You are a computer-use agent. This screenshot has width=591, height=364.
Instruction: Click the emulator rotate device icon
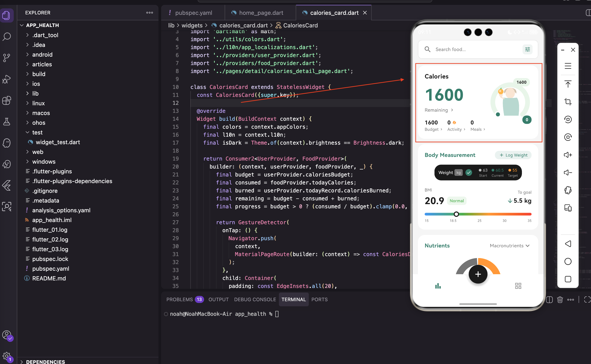coord(568,190)
